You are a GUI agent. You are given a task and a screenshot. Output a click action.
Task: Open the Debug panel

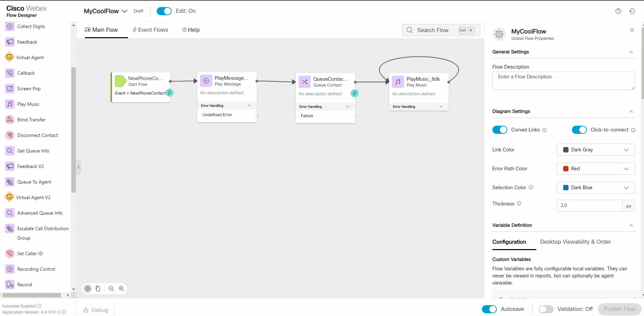click(x=96, y=310)
